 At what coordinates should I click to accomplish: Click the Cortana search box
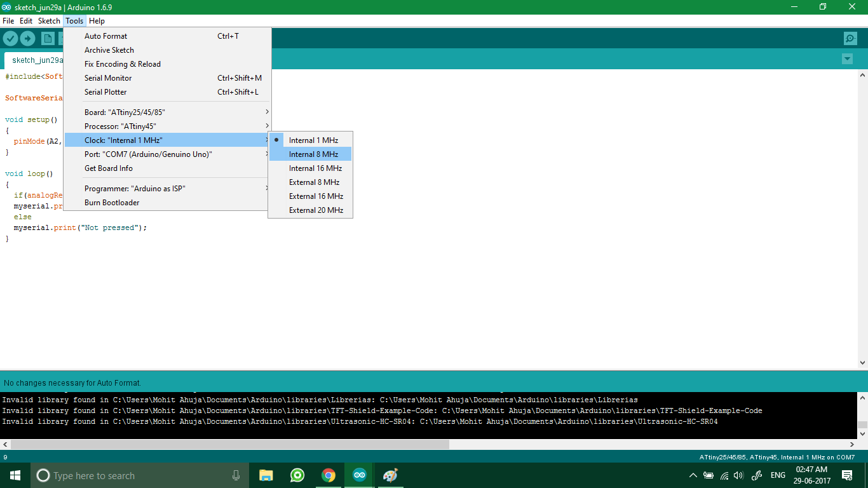[139, 475]
